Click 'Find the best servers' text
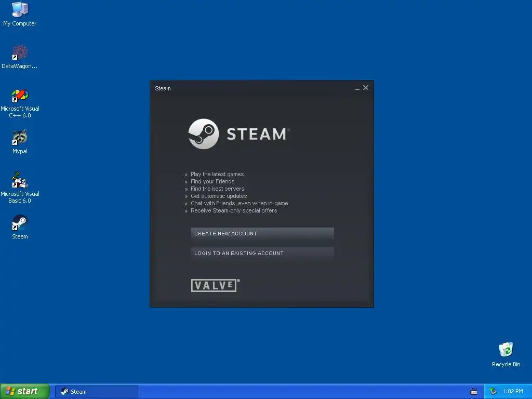532x399 pixels. [218, 189]
